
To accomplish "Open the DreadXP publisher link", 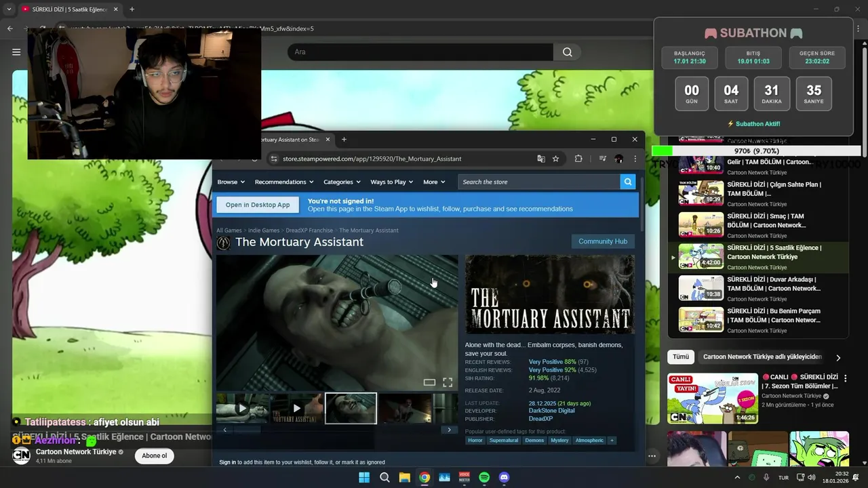I will point(540,419).
